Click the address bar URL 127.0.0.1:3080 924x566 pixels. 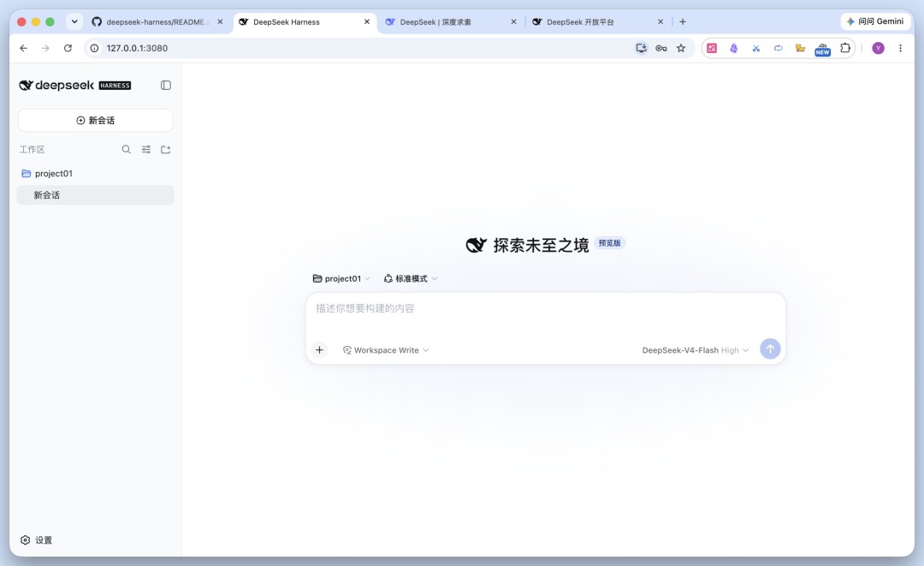[137, 48]
